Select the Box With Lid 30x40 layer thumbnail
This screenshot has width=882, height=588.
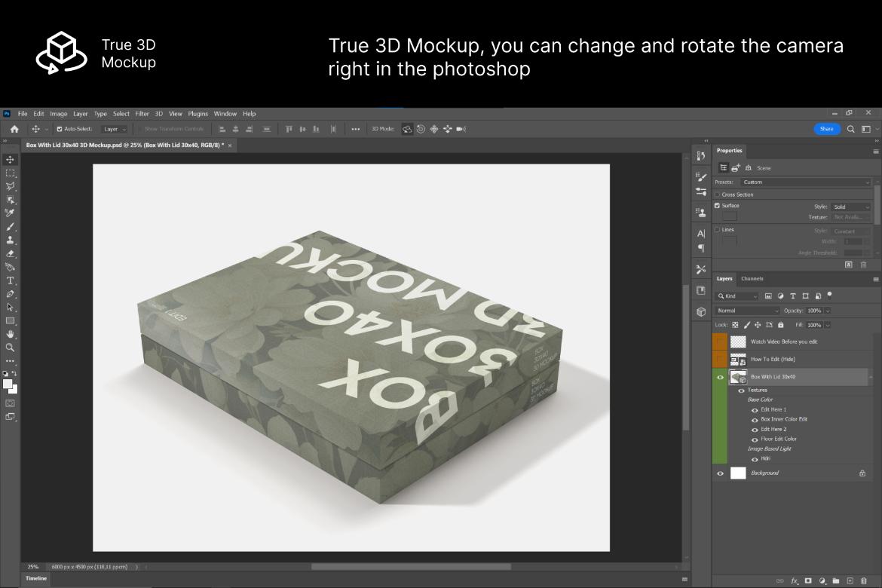coord(737,377)
